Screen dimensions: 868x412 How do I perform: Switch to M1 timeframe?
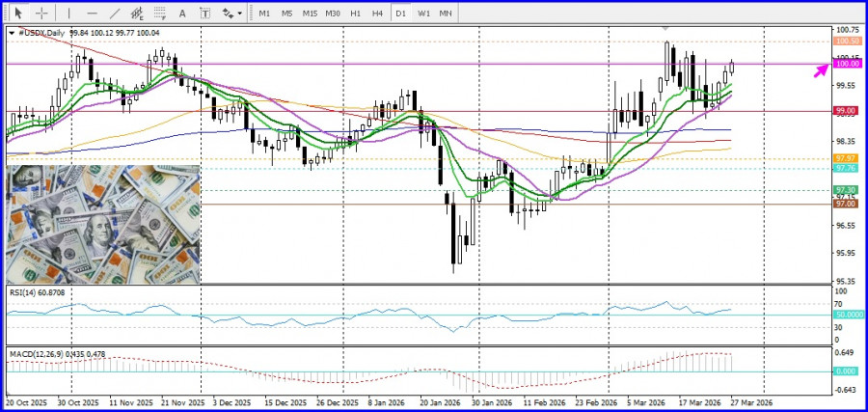coord(265,14)
